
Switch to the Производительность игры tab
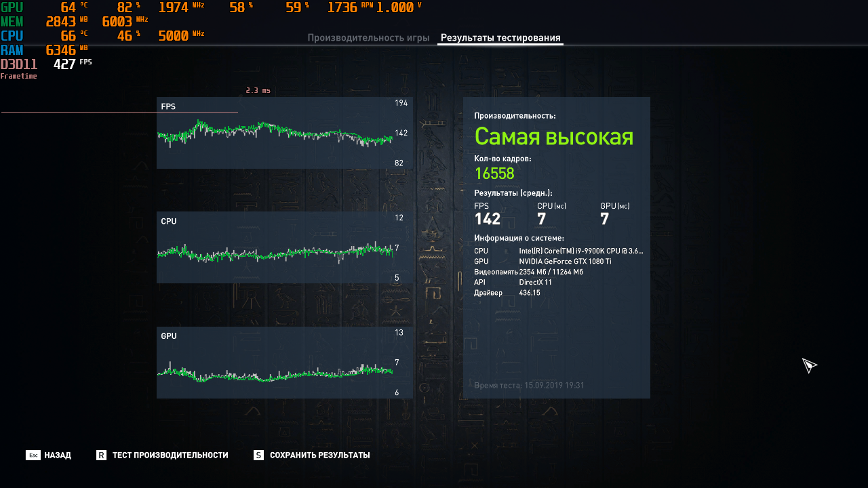coord(368,38)
